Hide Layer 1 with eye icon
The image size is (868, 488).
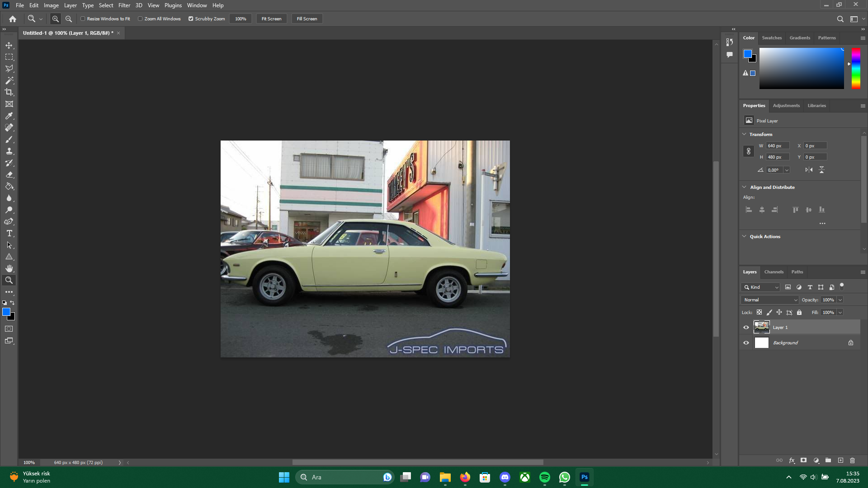746,327
